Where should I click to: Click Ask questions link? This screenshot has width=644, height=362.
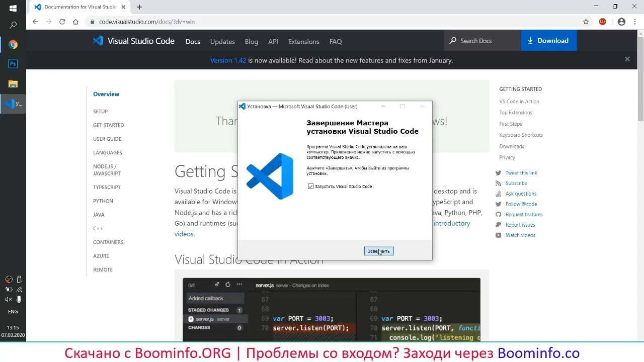521,194
